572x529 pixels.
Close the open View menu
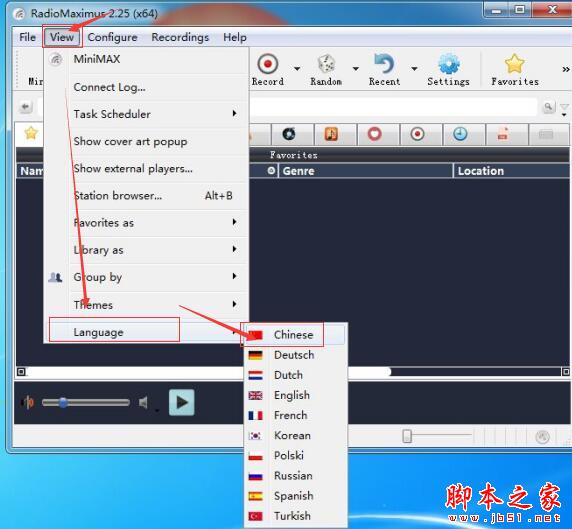[62, 37]
